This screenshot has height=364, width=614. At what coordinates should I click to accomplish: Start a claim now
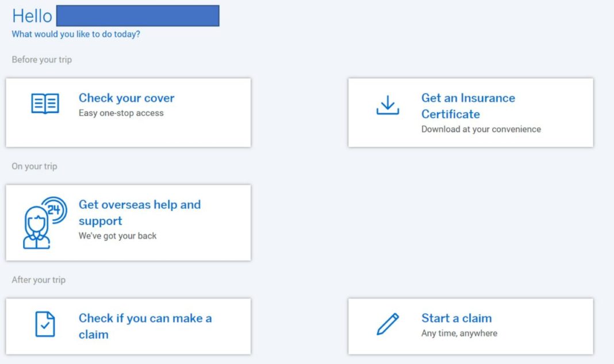(x=456, y=318)
